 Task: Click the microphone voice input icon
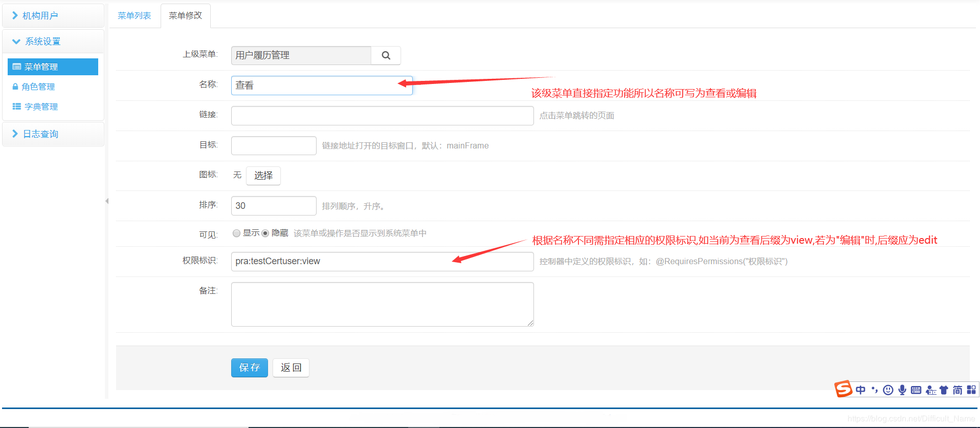click(x=902, y=390)
